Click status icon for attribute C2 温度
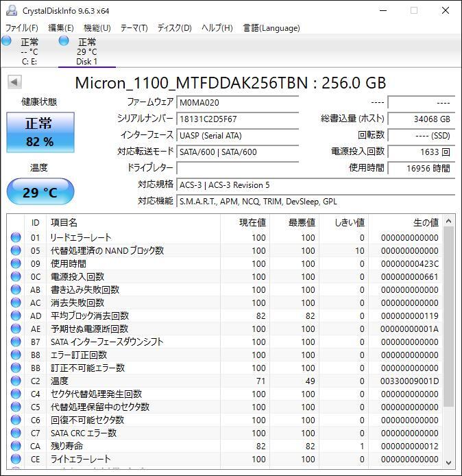Screen dimensions: 462x476 pos(16,381)
